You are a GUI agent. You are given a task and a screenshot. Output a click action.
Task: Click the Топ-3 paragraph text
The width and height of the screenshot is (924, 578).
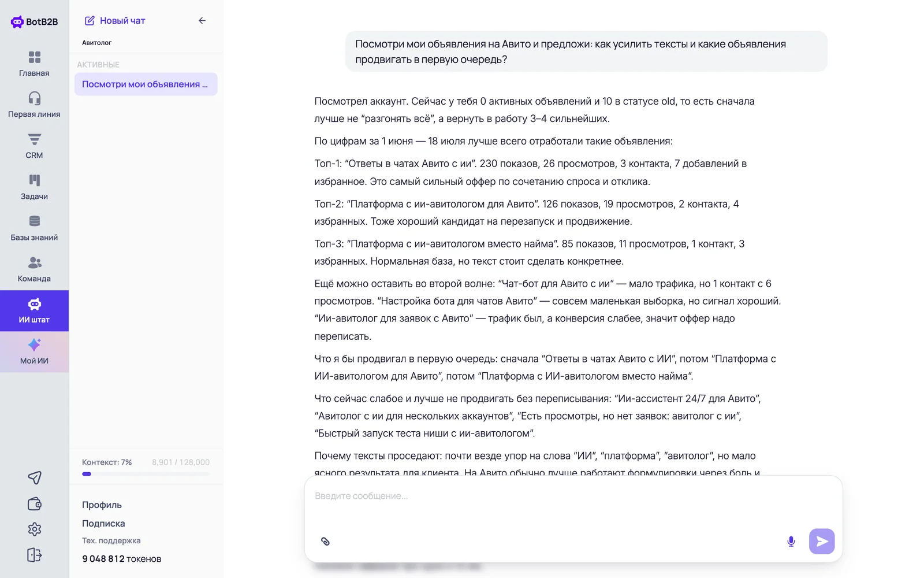coord(530,253)
